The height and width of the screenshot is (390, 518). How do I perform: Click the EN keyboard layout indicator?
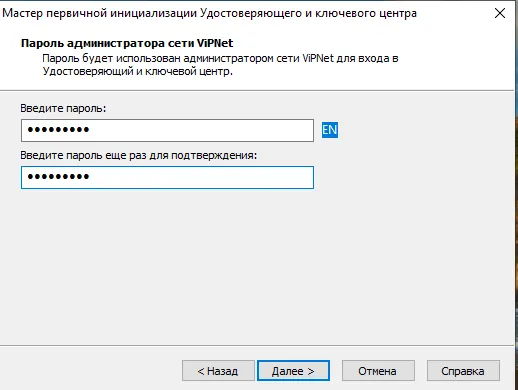tap(330, 130)
